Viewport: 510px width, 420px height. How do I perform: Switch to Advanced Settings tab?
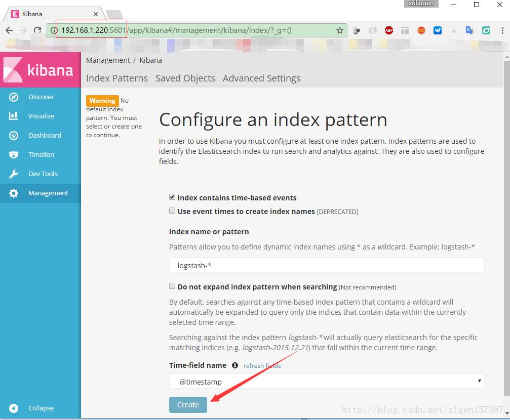[x=261, y=78]
